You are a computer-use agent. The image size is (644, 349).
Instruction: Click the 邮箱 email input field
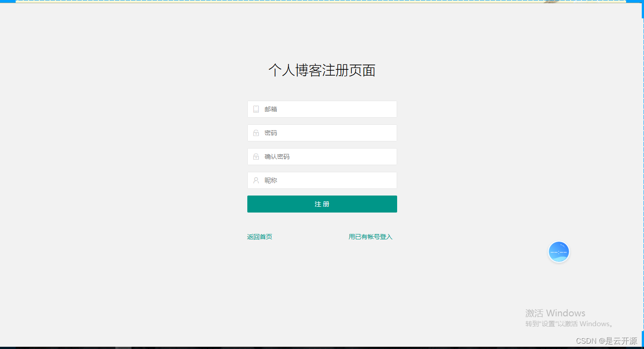pyautogui.click(x=322, y=109)
